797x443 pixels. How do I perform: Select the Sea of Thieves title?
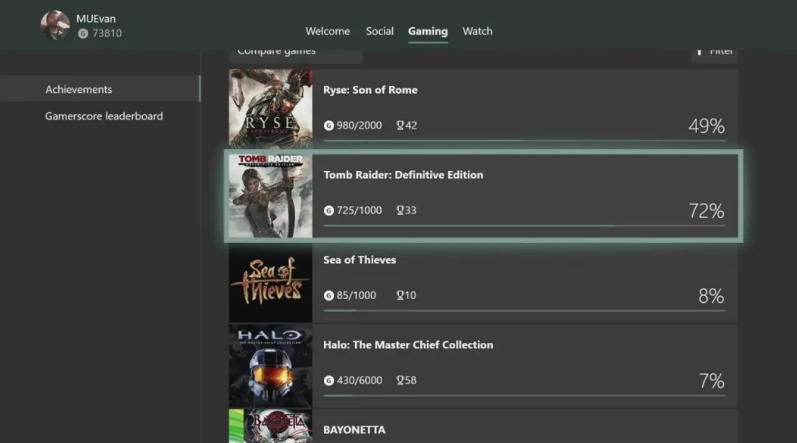pyautogui.click(x=359, y=260)
